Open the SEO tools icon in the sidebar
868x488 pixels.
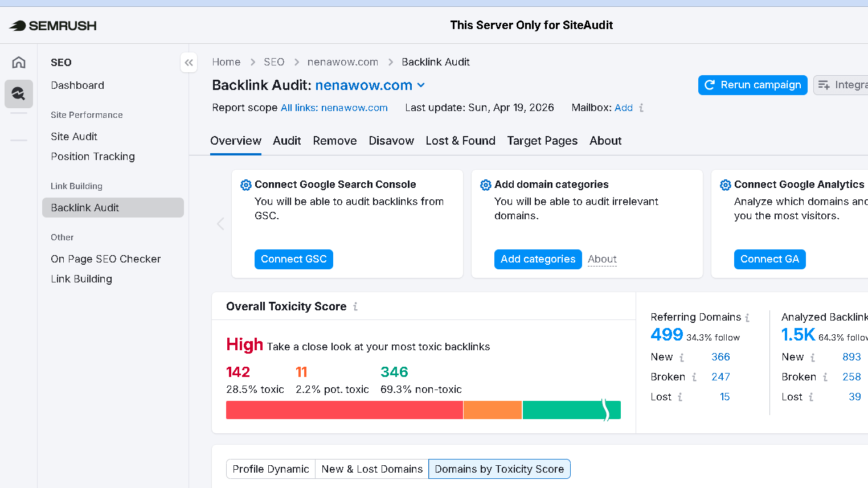[x=19, y=93]
